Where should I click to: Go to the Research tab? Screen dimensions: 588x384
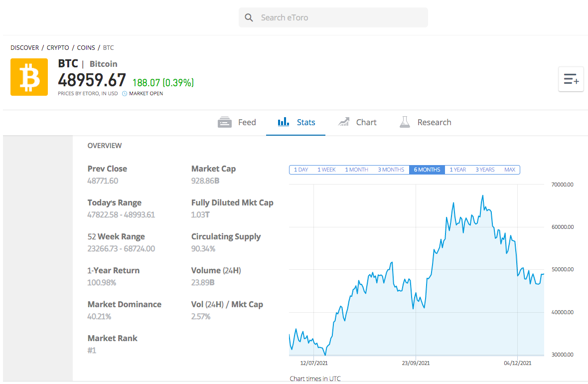[425, 122]
